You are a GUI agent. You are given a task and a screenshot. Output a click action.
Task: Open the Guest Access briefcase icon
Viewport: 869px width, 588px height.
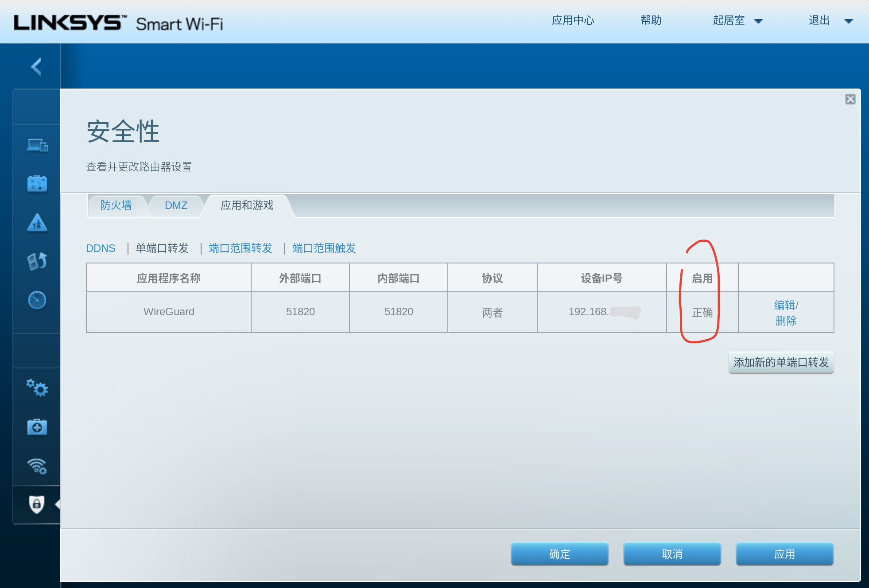coord(37,184)
